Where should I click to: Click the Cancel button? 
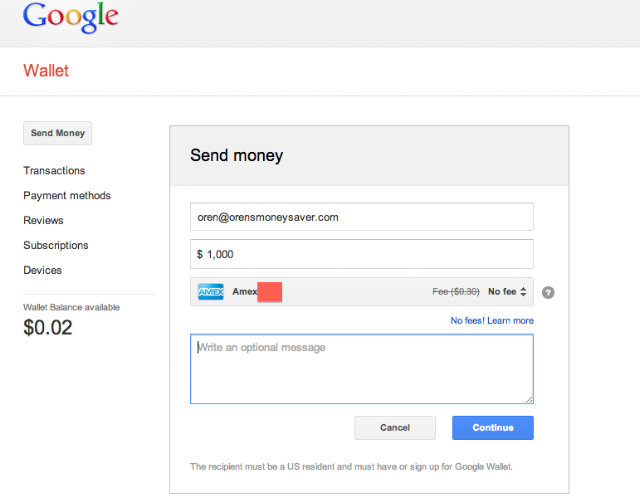point(395,427)
